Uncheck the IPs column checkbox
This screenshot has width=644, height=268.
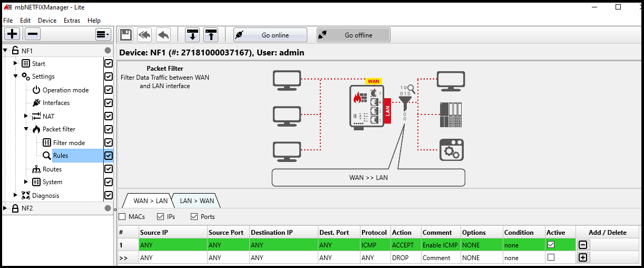coord(161,217)
